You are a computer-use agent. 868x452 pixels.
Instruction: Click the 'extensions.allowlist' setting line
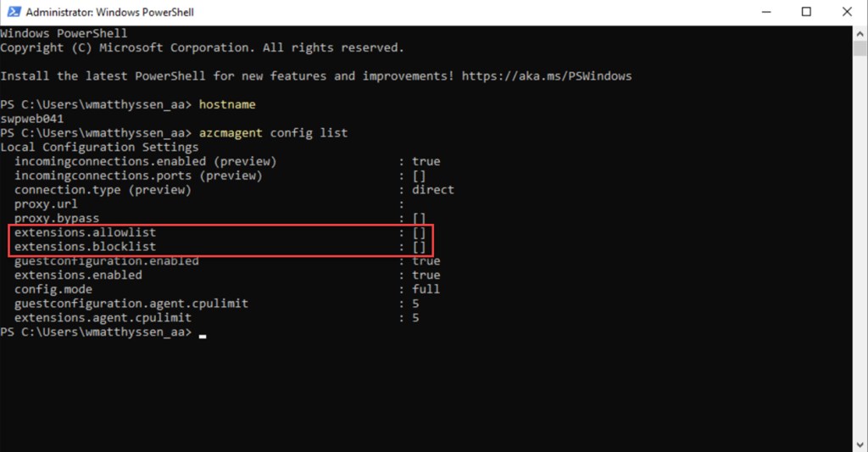tap(85, 232)
